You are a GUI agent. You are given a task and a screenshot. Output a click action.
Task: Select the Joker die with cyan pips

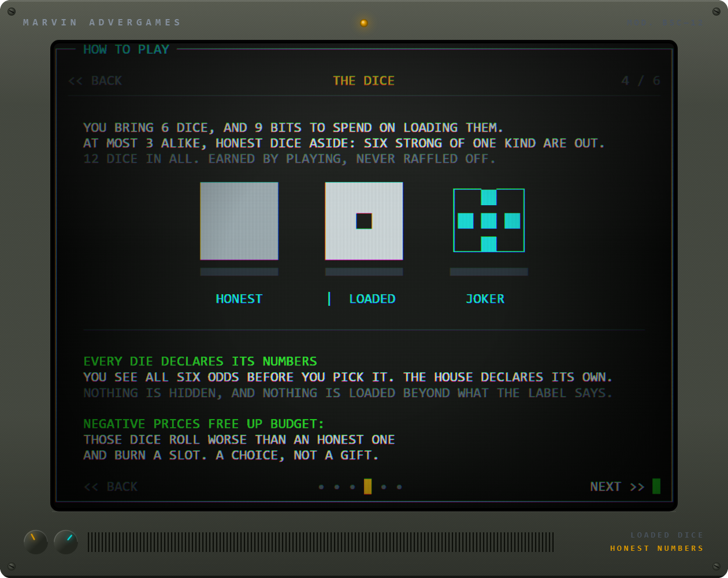[x=489, y=220]
